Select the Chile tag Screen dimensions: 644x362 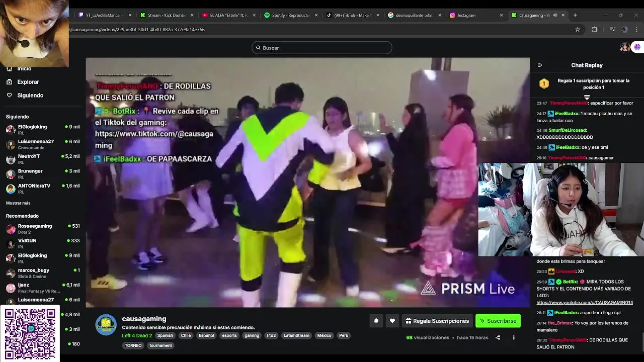(x=186, y=335)
